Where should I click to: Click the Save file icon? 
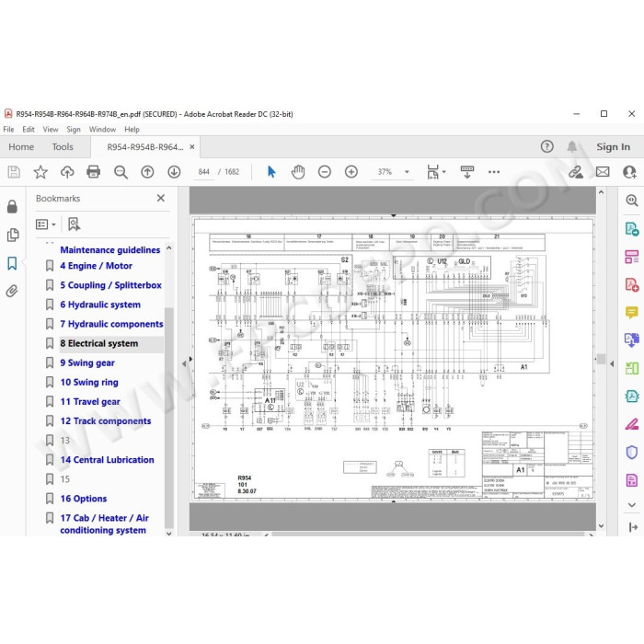14,172
